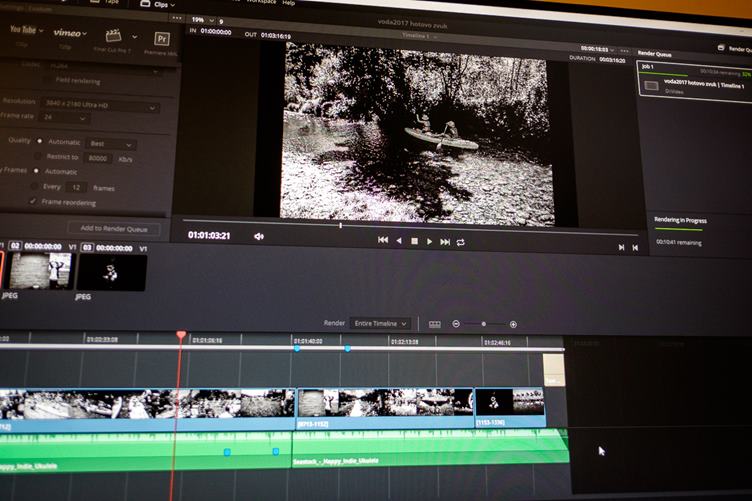Open the Timeline 1 selector dropdown
The image size is (752, 501).
click(420, 36)
